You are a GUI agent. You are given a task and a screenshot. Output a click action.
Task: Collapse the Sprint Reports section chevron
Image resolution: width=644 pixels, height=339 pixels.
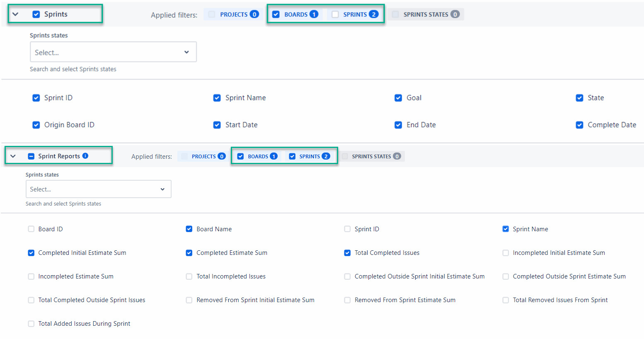pyautogui.click(x=13, y=156)
